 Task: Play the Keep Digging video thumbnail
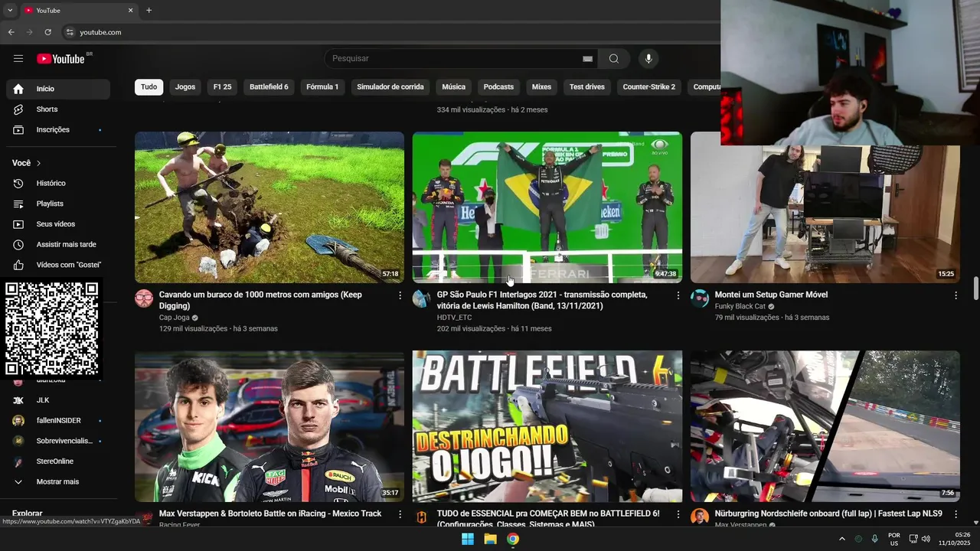(269, 207)
